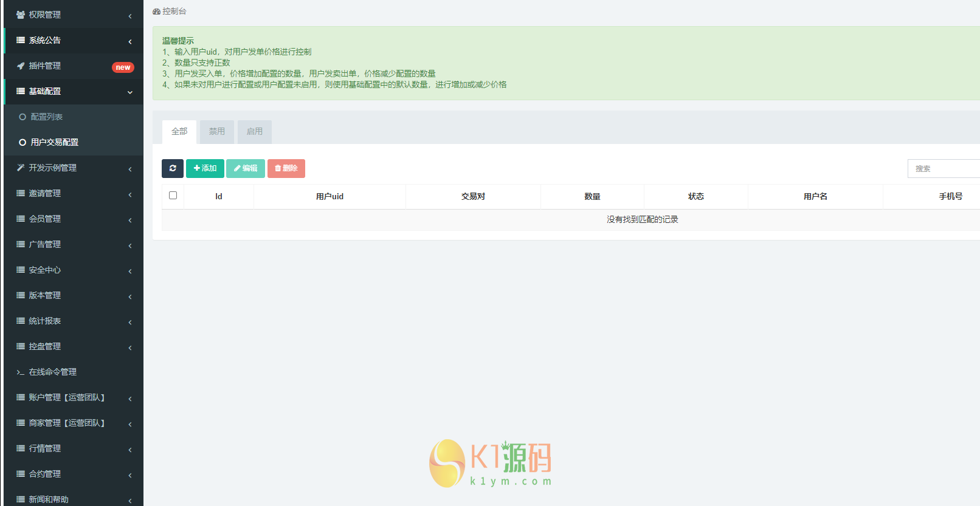Open the 插件管理 menu item
Image resolution: width=980 pixels, height=506 pixels.
[74, 66]
